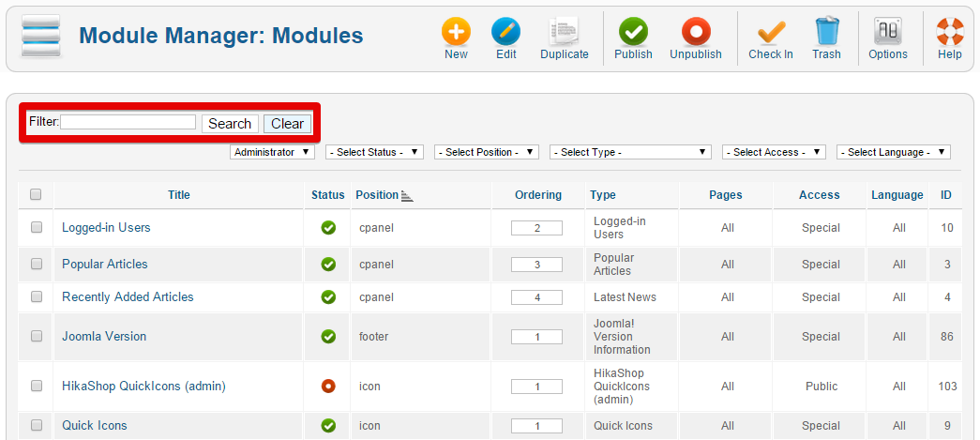Click the 'Public' access cell
The width and height of the screenshot is (980, 440).
point(822,387)
